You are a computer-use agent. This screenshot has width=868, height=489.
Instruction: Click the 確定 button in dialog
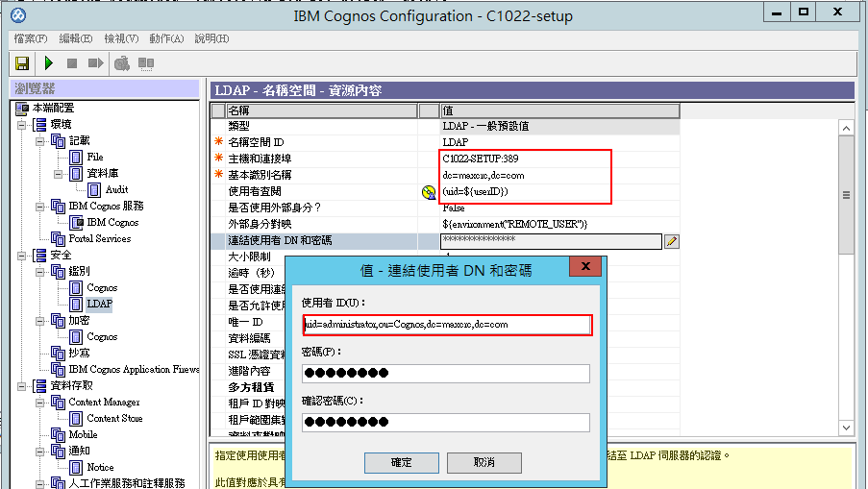(402, 462)
